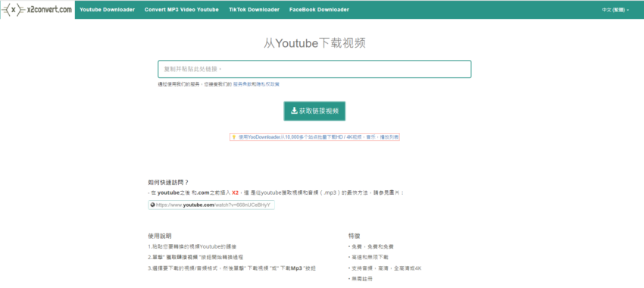Click step 2 mentioning 獲取鏈接視頻
Image resolution: width=644 pixels, height=288 pixels.
(196, 257)
